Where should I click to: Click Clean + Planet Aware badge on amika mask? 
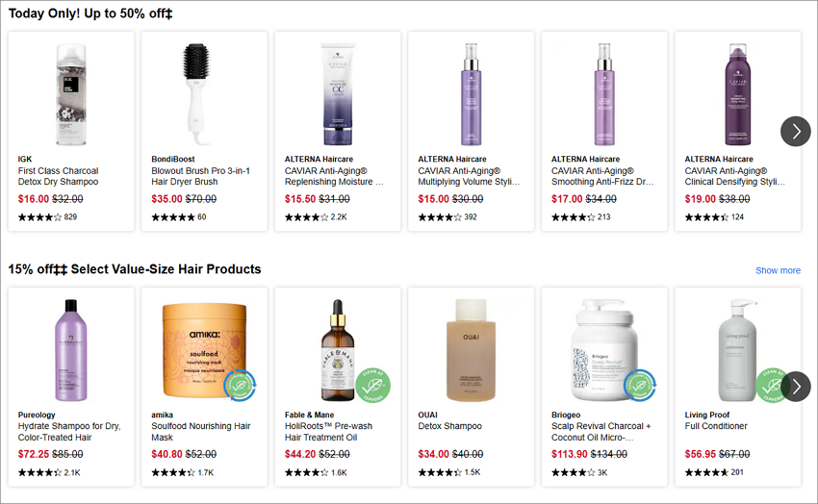[x=240, y=386]
